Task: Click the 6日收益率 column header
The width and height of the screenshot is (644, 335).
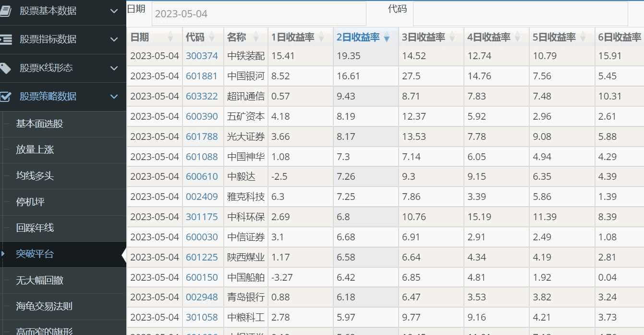Action: (620, 37)
